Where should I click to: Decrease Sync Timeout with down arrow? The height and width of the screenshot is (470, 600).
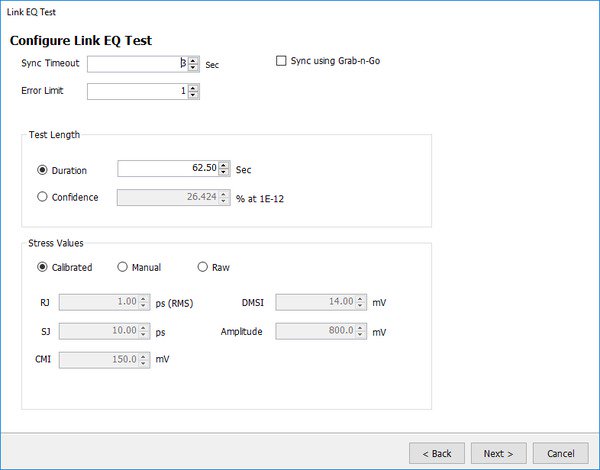[194, 67]
